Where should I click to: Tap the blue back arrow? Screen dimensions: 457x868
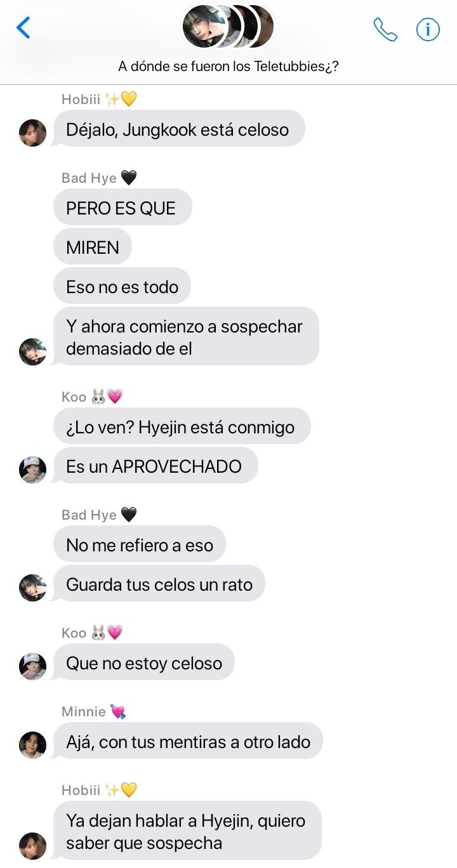point(23,28)
